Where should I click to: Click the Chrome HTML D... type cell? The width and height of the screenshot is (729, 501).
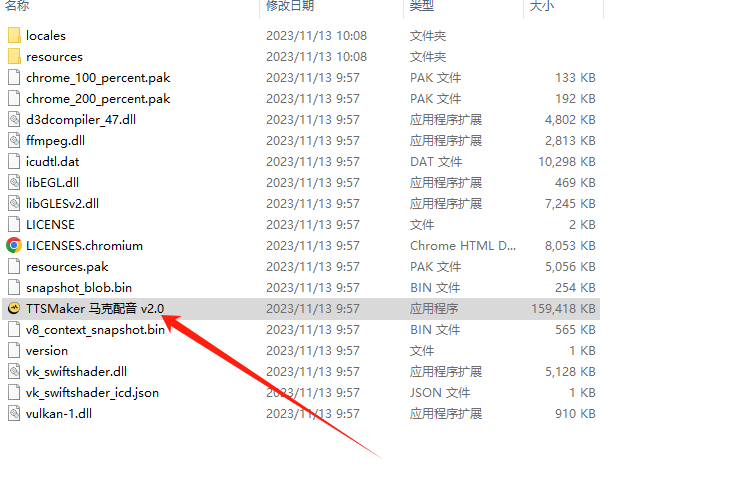tap(463, 245)
